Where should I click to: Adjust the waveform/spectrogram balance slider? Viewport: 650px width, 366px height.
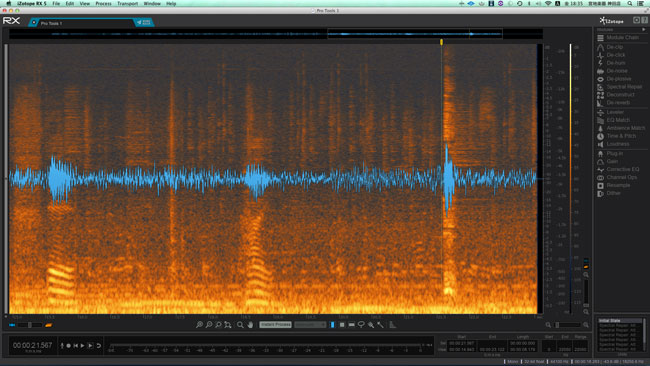tap(30, 325)
